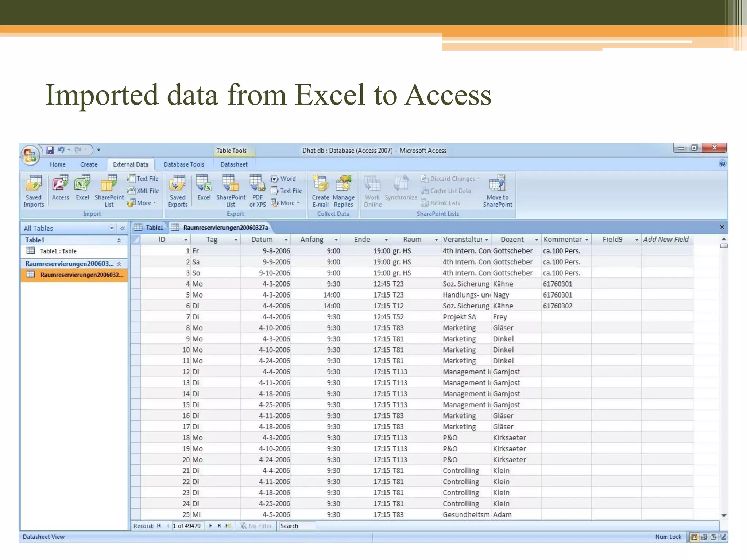Switch to Design view in status bar
747x560 pixels.
coord(723,537)
